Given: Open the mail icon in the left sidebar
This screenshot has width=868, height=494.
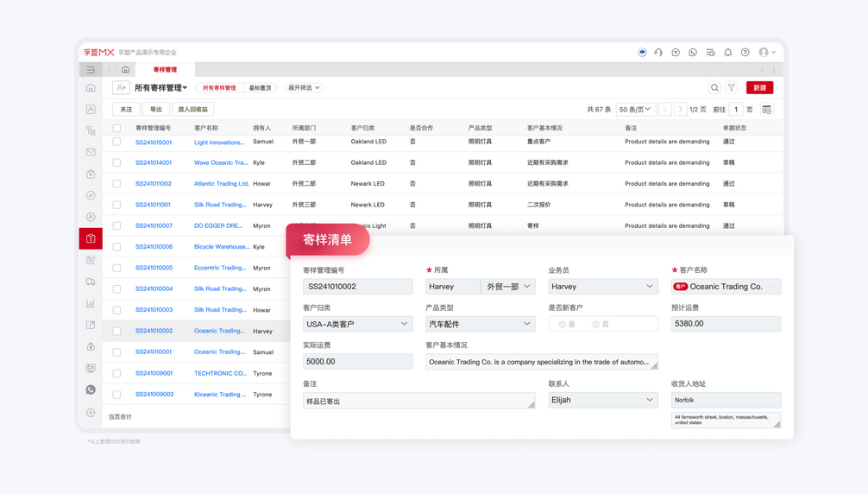Looking at the screenshot, I should click(91, 153).
